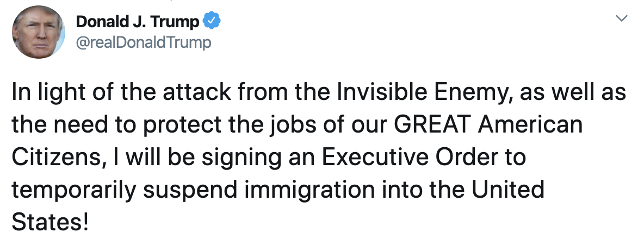Viewport: 644px width, 245px height.
Task: Click the word "GREAT" in the tweet
Action: 432,124
